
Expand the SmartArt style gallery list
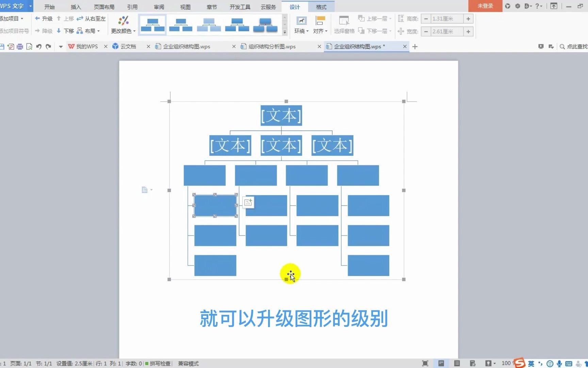point(285,32)
